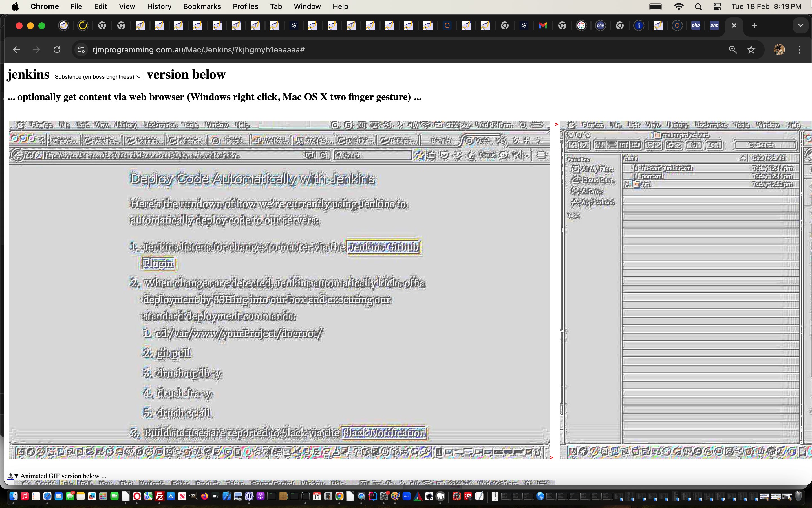The height and width of the screenshot is (508, 812).
Task: Open the emboss filter style dropdown
Action: 98,76
